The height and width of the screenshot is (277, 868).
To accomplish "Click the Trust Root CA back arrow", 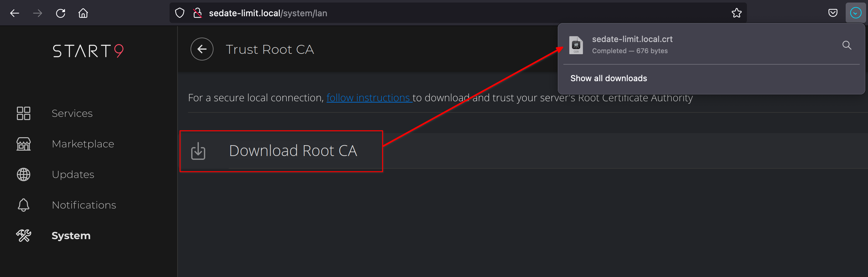I will (x=202, y=49).
